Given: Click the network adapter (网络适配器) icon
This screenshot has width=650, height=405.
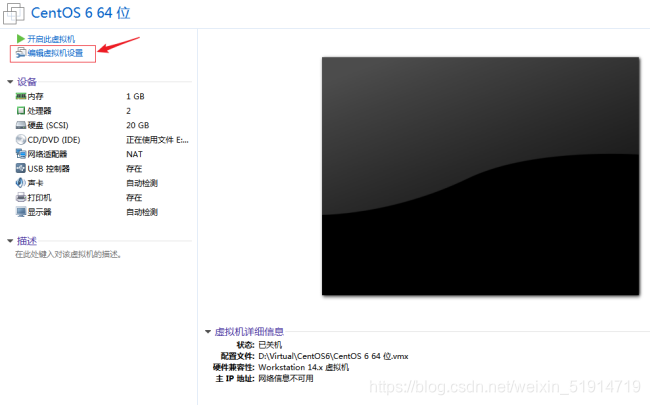Looking at the screenshot, I should pyautogui.click(x=21, y=154).
